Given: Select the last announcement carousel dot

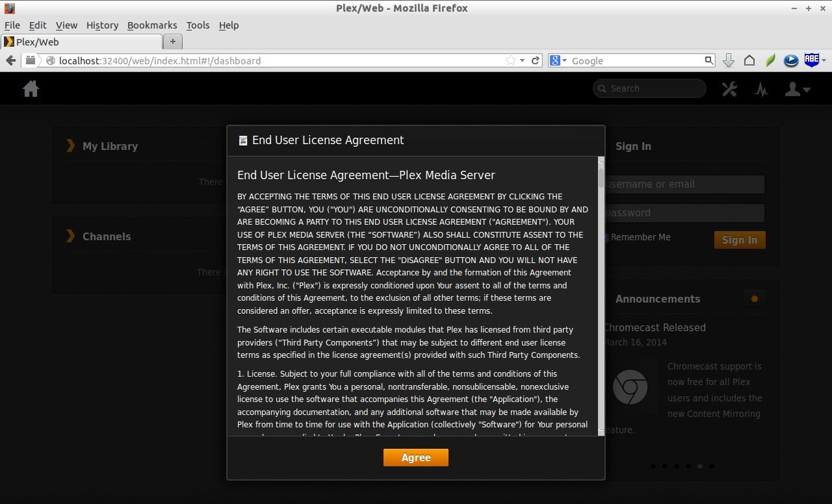Looking at the screenshot, I should [712, 466].
